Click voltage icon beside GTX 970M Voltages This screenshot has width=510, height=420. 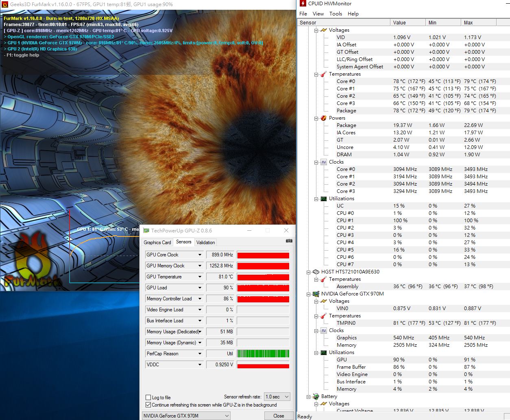[324, 301]
